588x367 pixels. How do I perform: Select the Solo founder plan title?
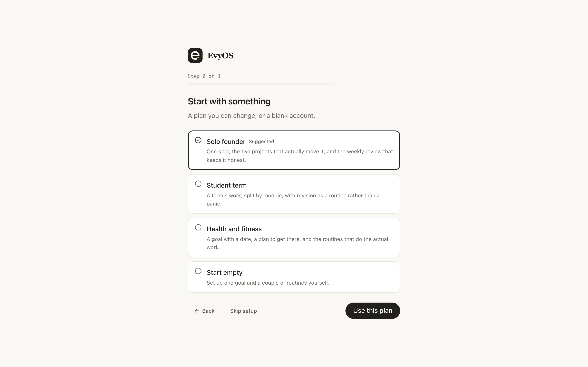(x=226, y=141)
